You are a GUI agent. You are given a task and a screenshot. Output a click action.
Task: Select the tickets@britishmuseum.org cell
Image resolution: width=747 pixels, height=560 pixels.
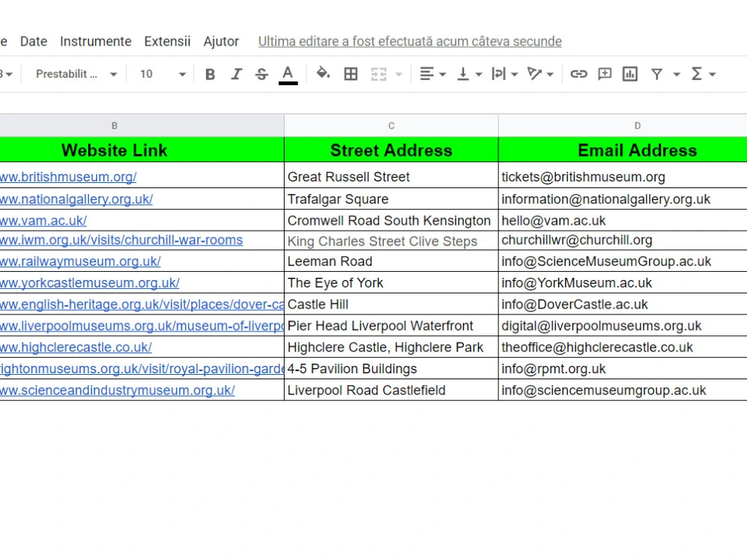(x=623, y=175)
